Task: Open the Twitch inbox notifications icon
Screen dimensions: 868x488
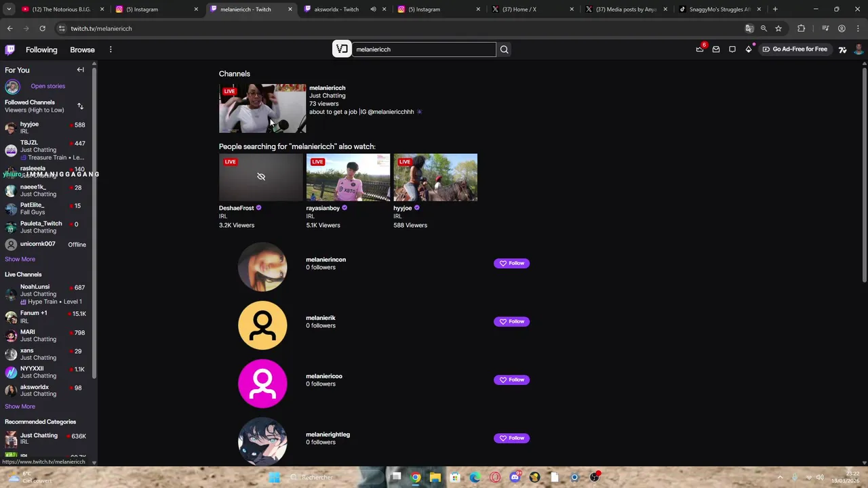Action: coord(716,49)
